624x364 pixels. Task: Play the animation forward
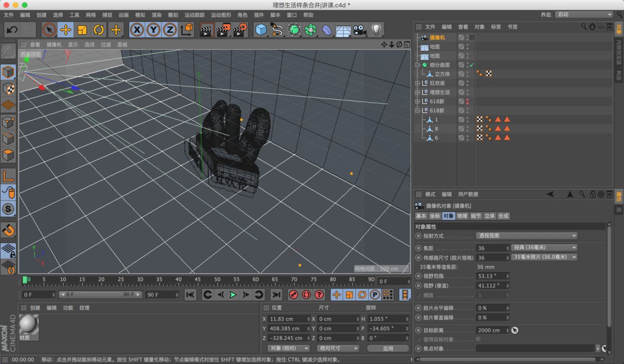(233, 295)
